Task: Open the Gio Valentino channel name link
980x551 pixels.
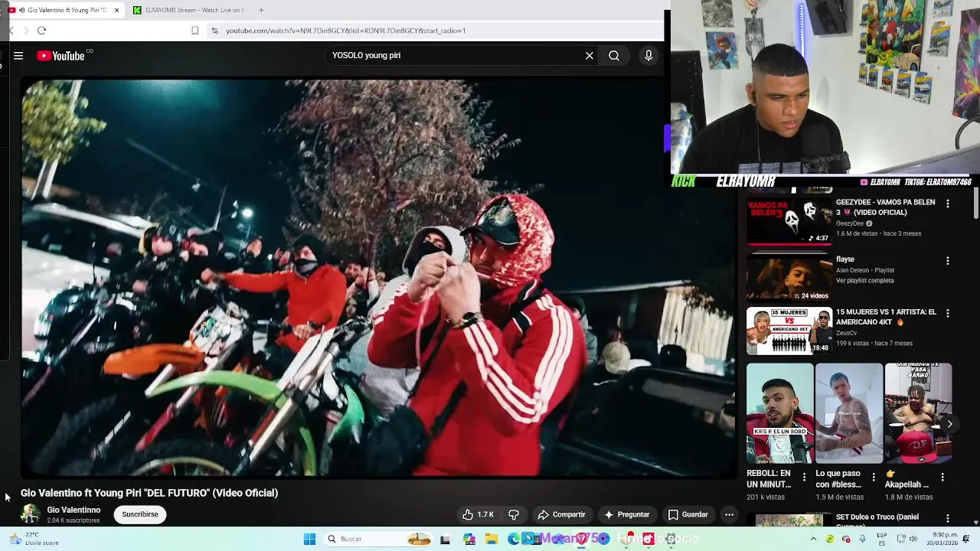Action: 73,510
